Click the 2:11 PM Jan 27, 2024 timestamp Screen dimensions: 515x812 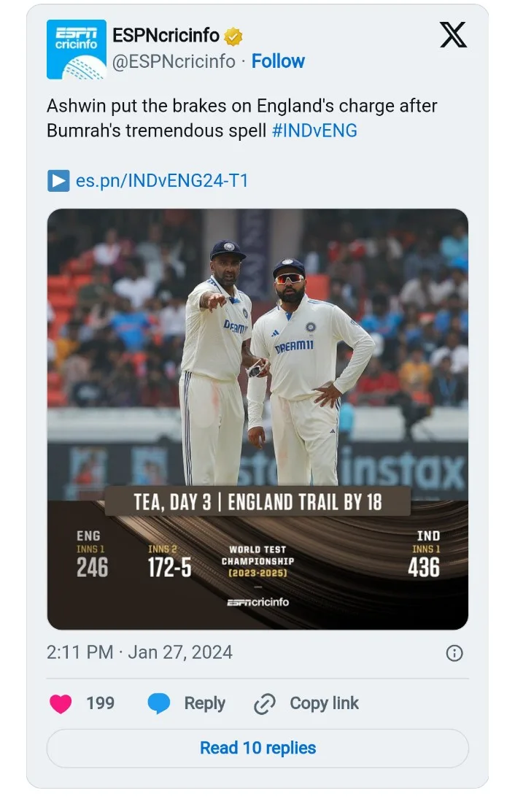139,652
